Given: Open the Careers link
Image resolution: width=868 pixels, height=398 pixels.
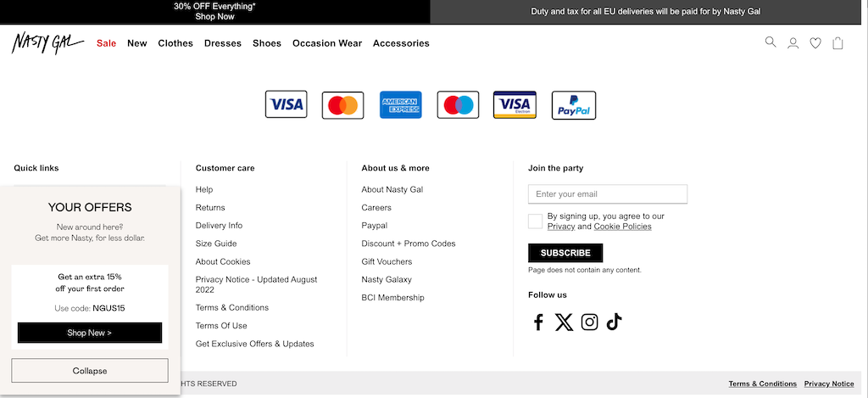Looking at the screenshot, I should [376, 208].
